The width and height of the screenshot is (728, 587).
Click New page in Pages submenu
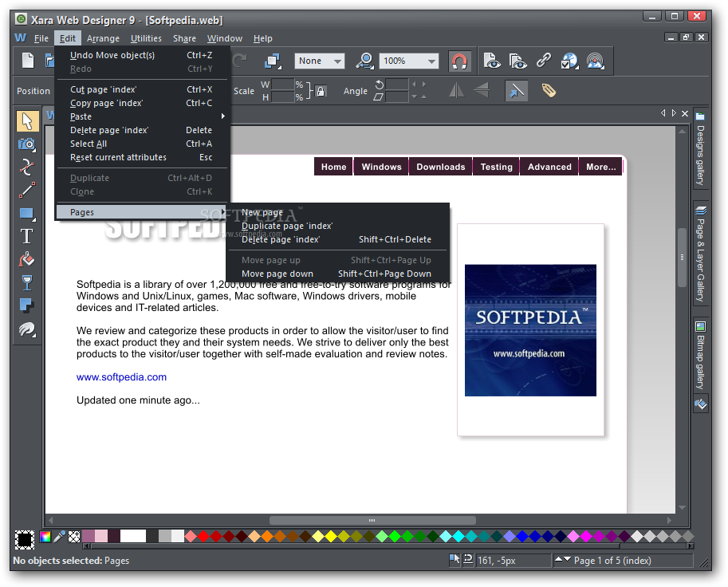click(x=337, y=212)
